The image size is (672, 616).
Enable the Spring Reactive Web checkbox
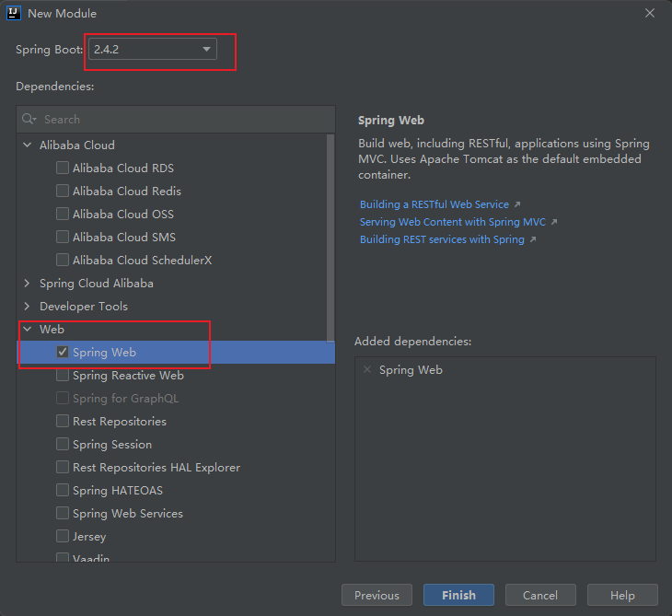coord(63,375)
